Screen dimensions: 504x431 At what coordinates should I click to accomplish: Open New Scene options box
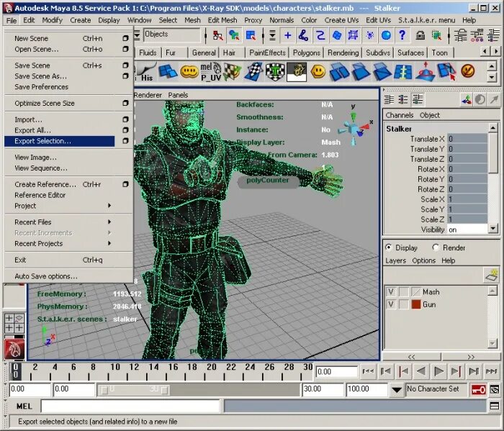point(125,38)
